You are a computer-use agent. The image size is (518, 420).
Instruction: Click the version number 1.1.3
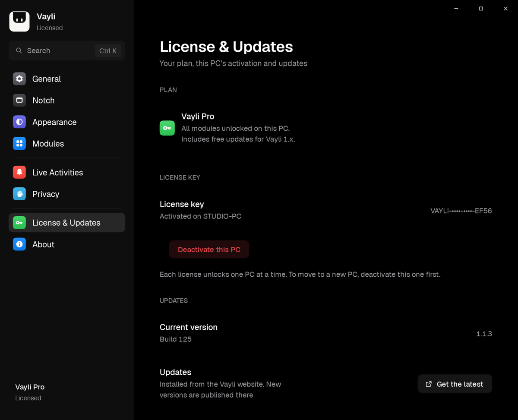coord(484,334)
